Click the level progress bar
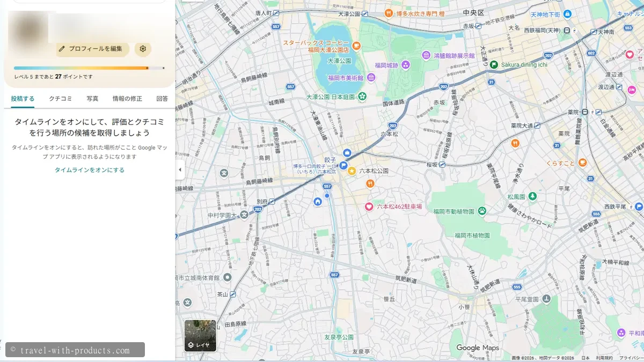Screen dimensions: 644x362 89,68
